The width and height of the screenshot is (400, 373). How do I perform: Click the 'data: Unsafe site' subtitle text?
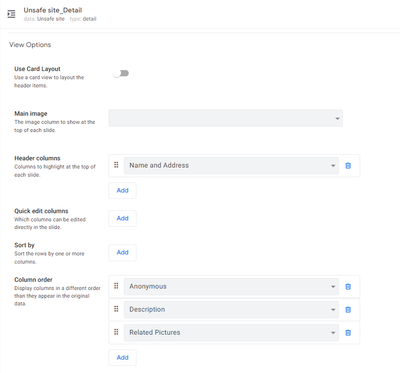point(44,19)
